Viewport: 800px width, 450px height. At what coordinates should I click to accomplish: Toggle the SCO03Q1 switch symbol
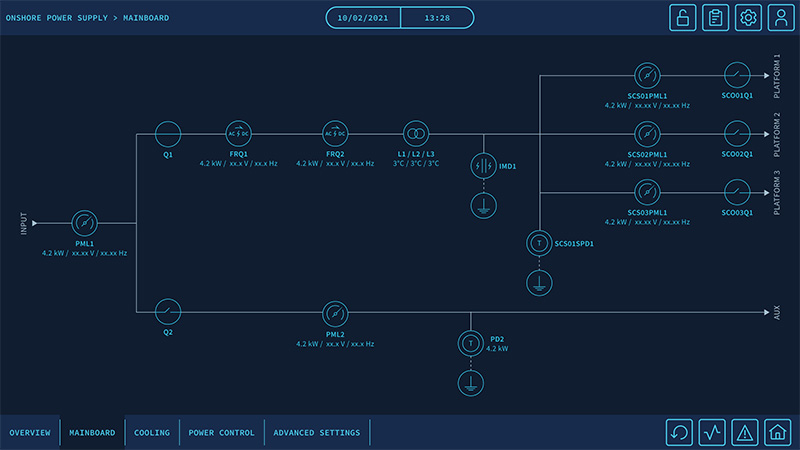coord(737,192)
